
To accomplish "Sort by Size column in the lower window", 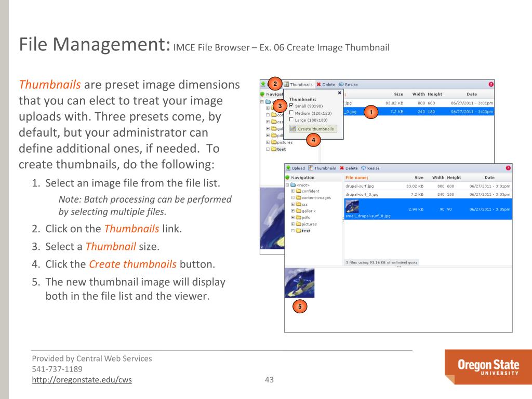I will coord(419,178).
